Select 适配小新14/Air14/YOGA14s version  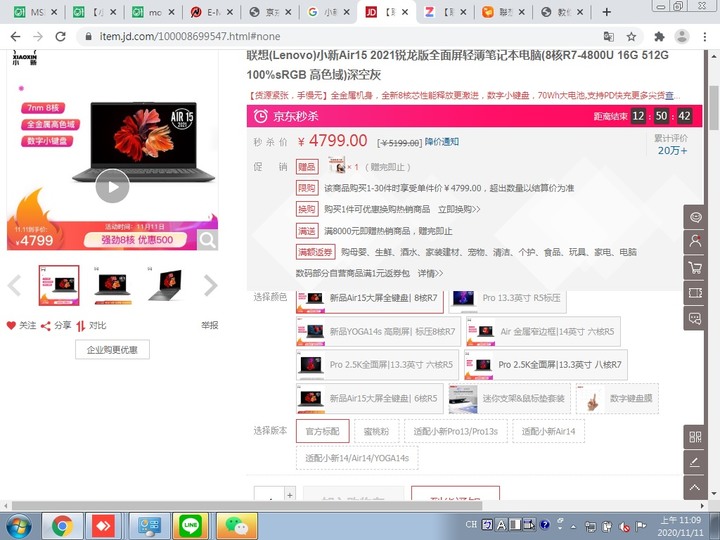click(x=357, y=458)
